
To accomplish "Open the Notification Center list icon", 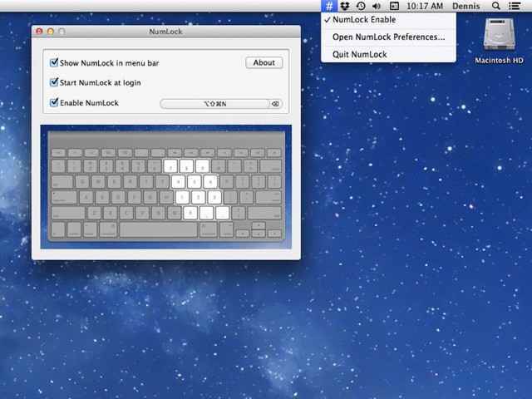I will pyautogui.click(x=515, y=6).
